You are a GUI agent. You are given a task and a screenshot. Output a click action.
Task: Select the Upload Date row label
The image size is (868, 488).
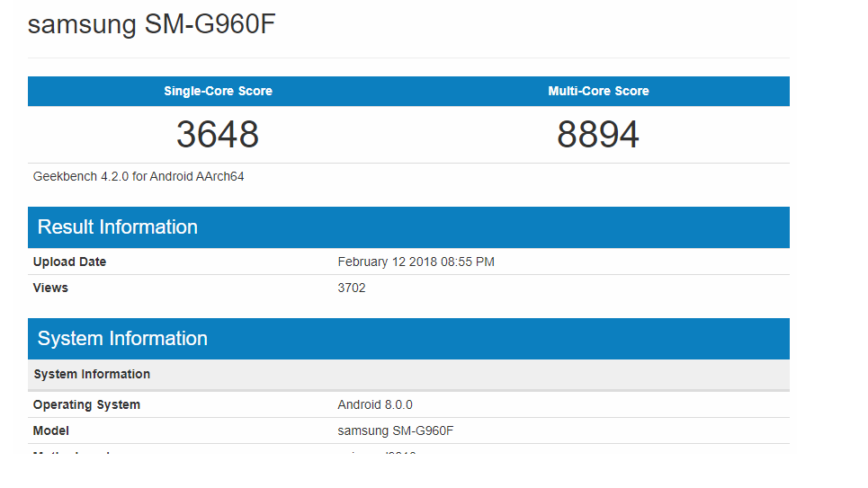click(x=69, y=262)
